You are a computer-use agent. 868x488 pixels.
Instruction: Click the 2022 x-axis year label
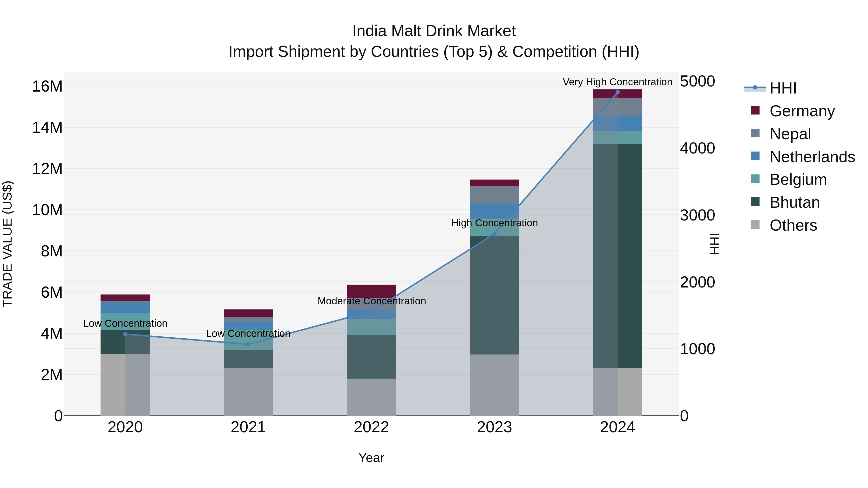pos(371,427)
